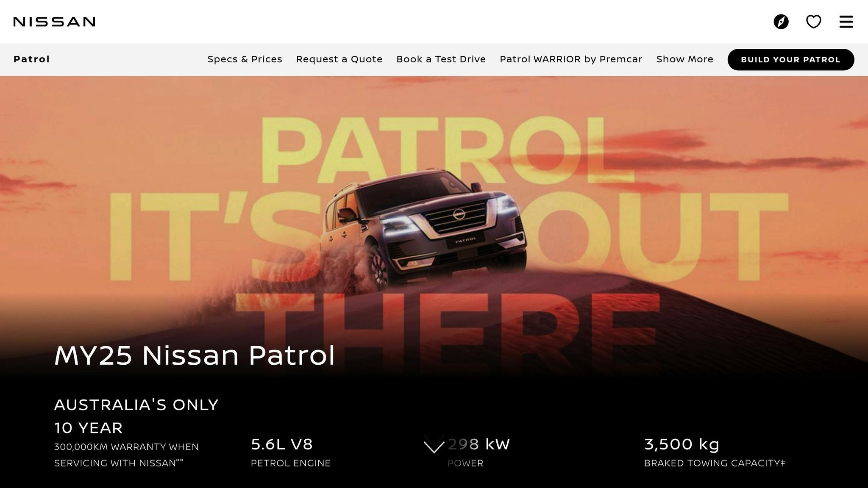868x488 pixels.
Task: Click the down chevron scroll arrow
Action: tap(434, 445)
